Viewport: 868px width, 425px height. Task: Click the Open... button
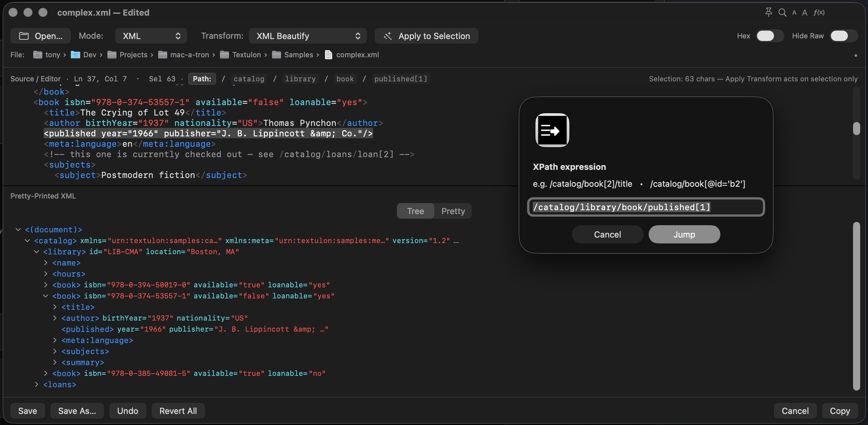40,36
